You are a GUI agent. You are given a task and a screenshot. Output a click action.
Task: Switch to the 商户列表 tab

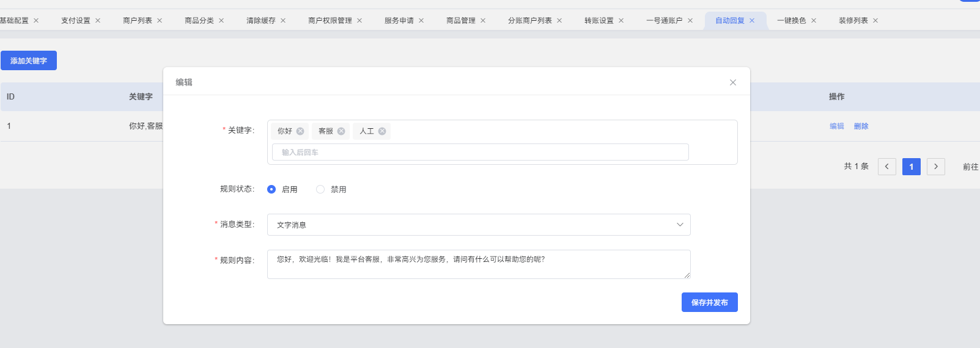click(x=138, y=21)
